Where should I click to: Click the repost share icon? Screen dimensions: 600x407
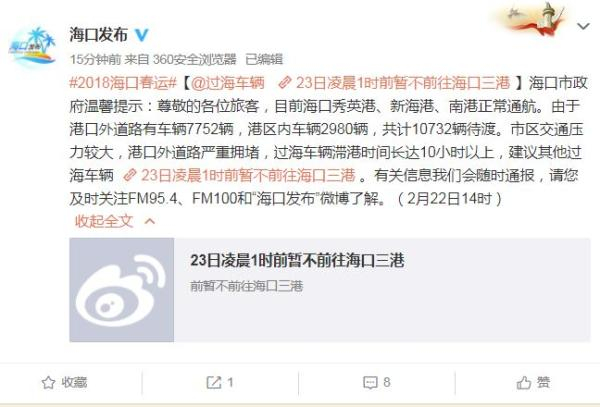click(x=214, y=382)
